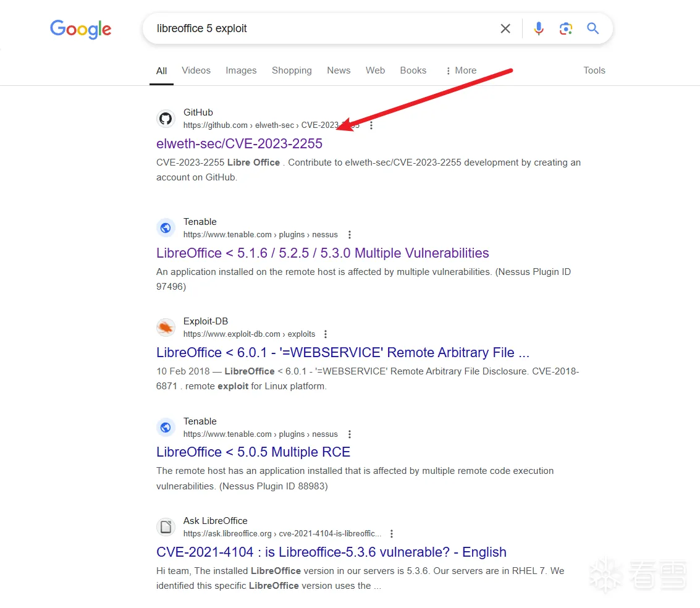Switch to the Images tab
Viewport: 700px width, 608px height.
pos(241,70)
